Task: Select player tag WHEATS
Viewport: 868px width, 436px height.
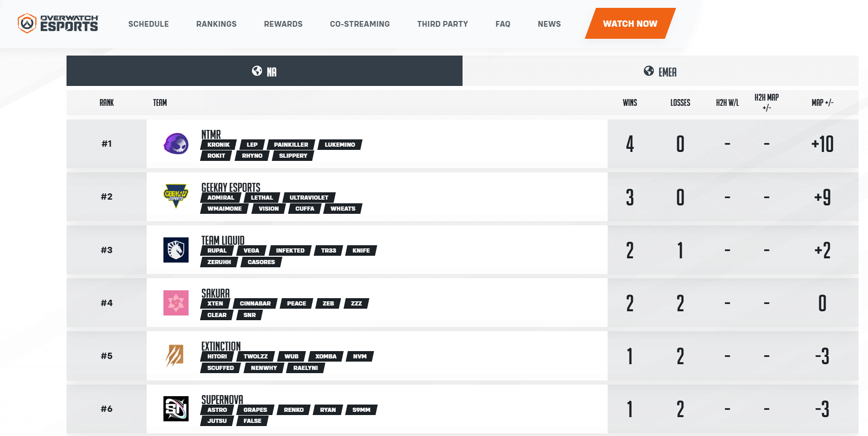Action: [x=343, y=209]
